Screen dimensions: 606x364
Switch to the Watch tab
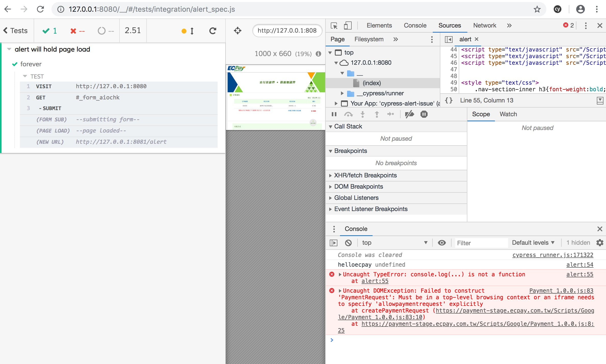(x=508, y=114)
